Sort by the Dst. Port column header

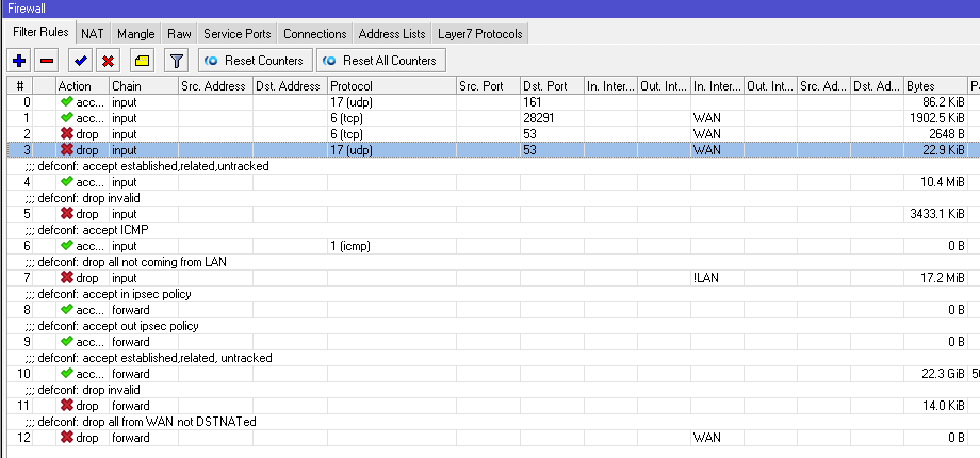pyautogui.click(x=552, y=86)
